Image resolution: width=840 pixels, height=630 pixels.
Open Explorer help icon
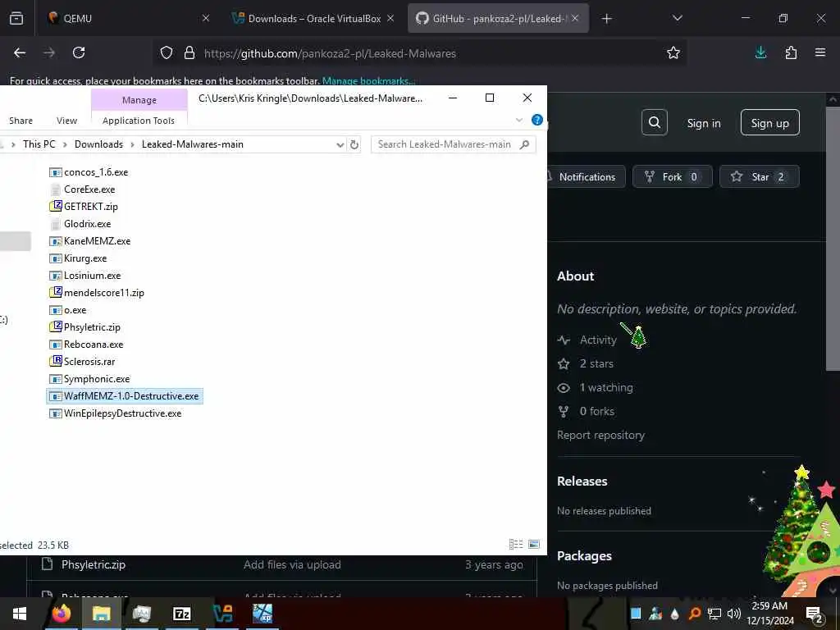click(536, 120)
